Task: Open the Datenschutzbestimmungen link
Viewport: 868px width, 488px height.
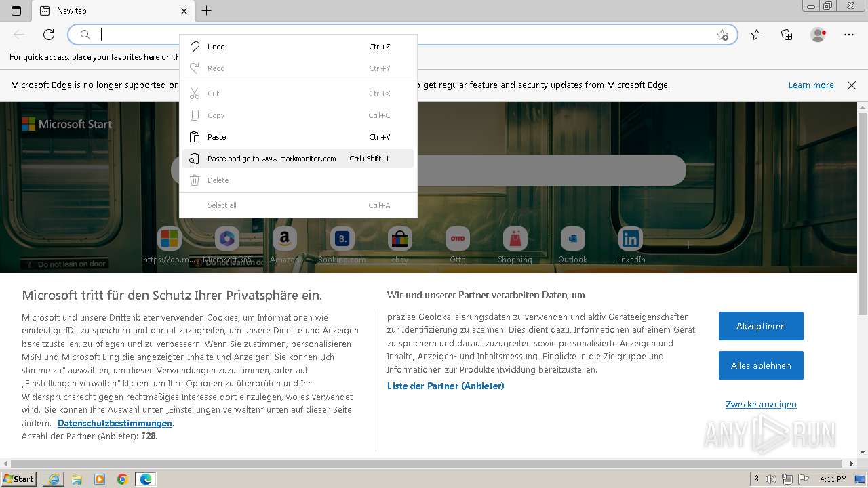Action: pyautogui.click(x=115, y=423)
